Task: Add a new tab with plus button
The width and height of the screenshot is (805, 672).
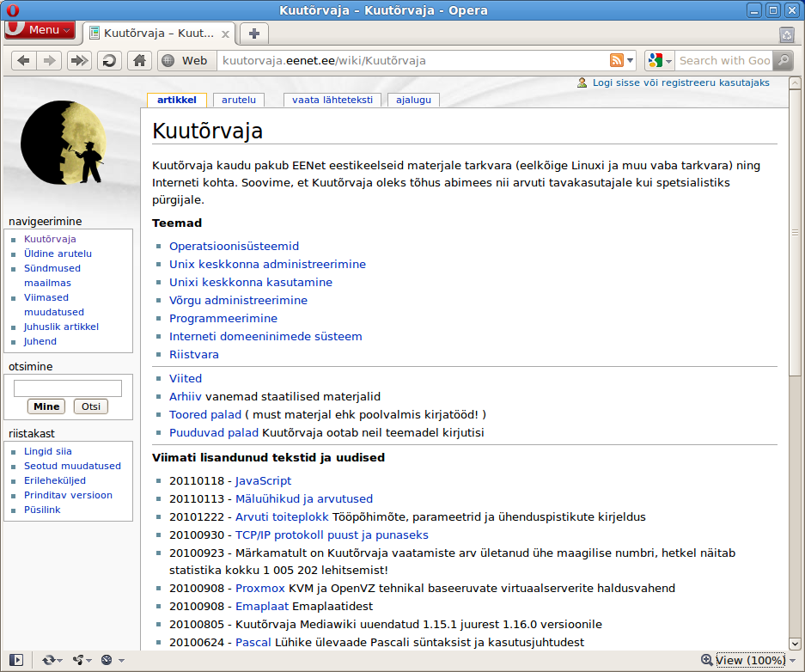Action: 253,34
